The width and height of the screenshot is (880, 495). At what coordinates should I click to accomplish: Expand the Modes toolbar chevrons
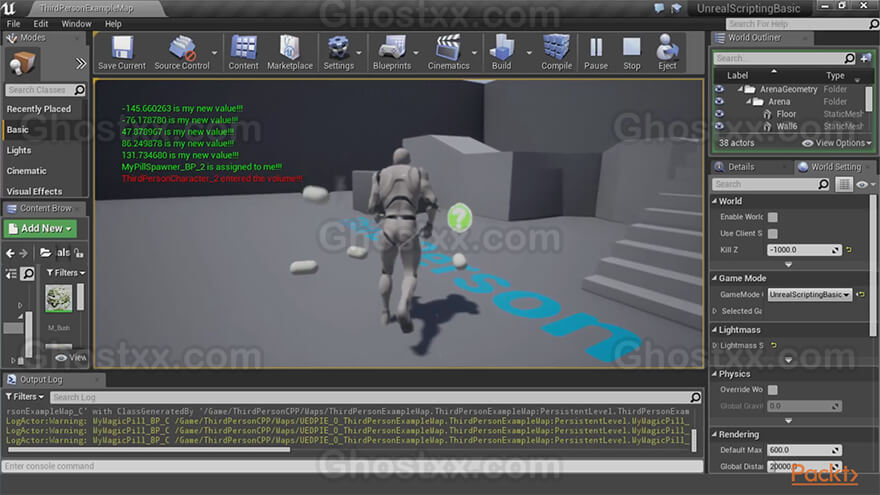(x=81, y=63)
